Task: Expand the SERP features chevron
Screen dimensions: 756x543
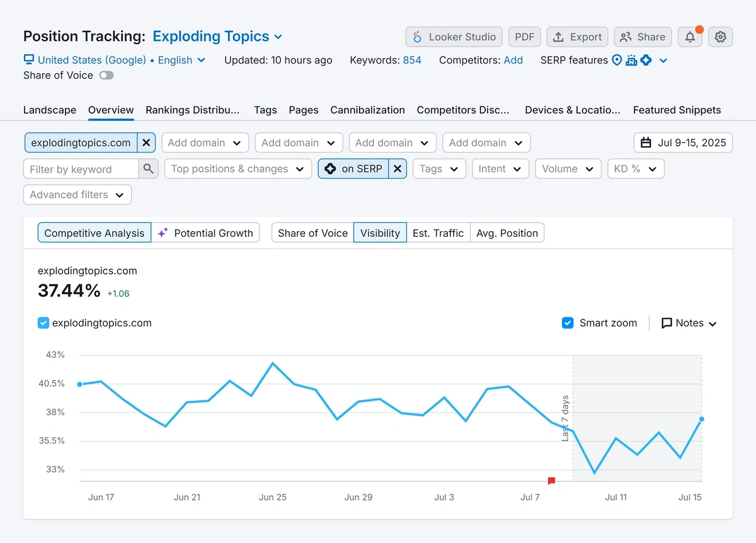Action: point(663,60)
